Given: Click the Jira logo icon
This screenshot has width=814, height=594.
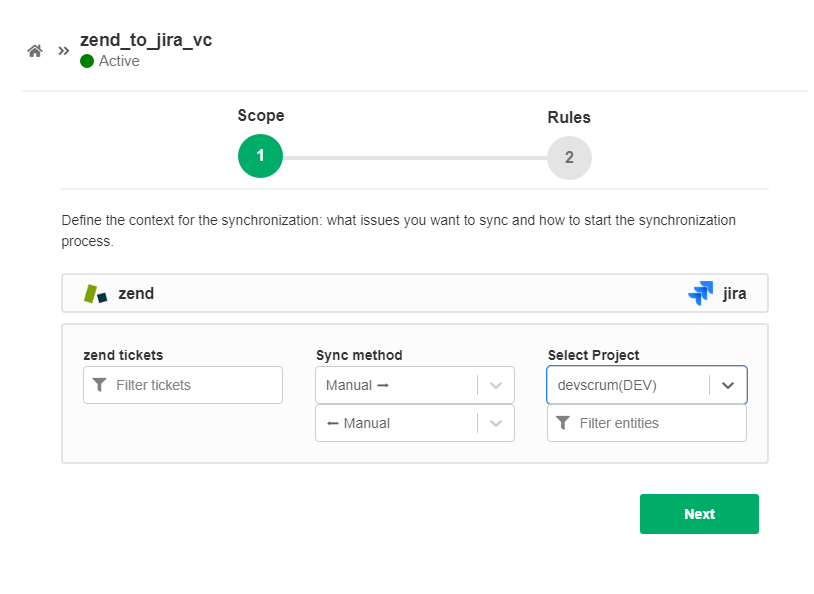Looking at the screenshot, I should click(701, 293).
